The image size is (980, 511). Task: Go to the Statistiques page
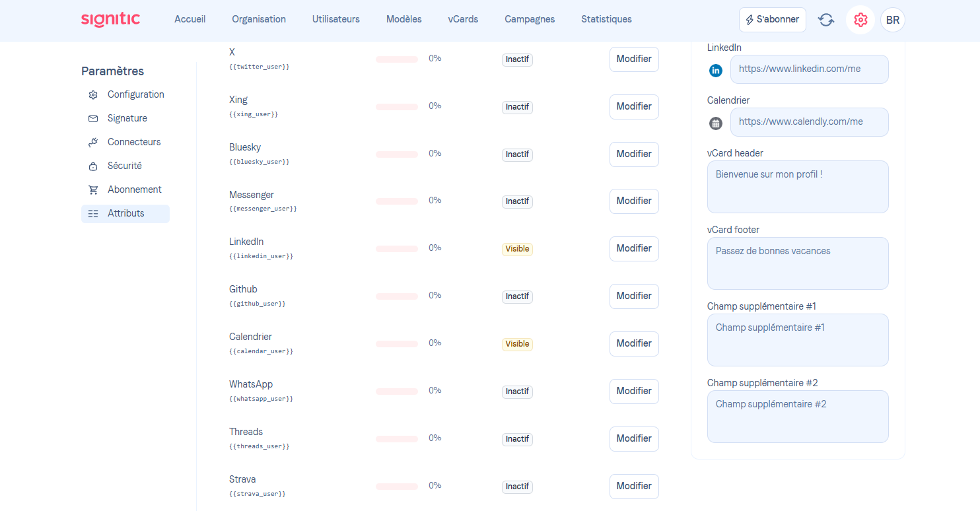[606, 19]
